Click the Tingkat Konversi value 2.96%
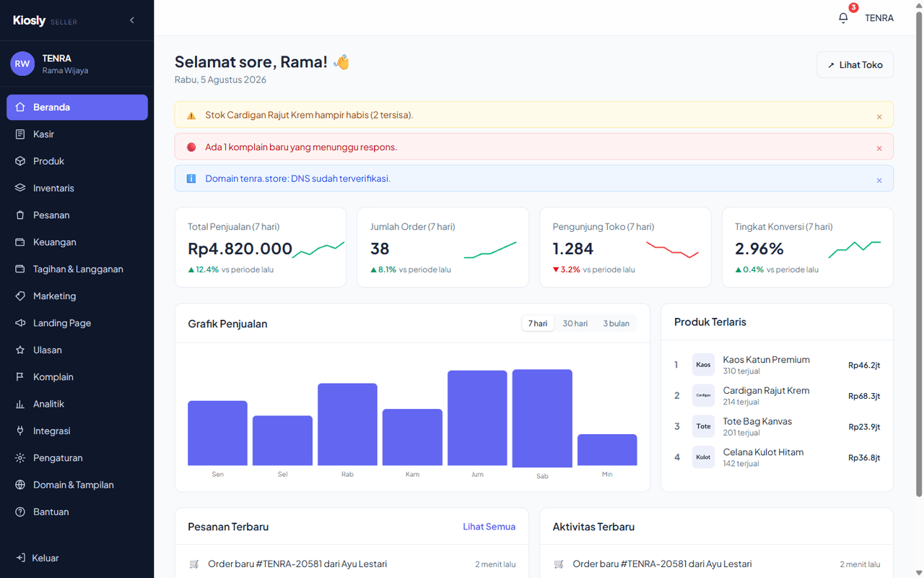924x578 pixels. tap(759, 249)
